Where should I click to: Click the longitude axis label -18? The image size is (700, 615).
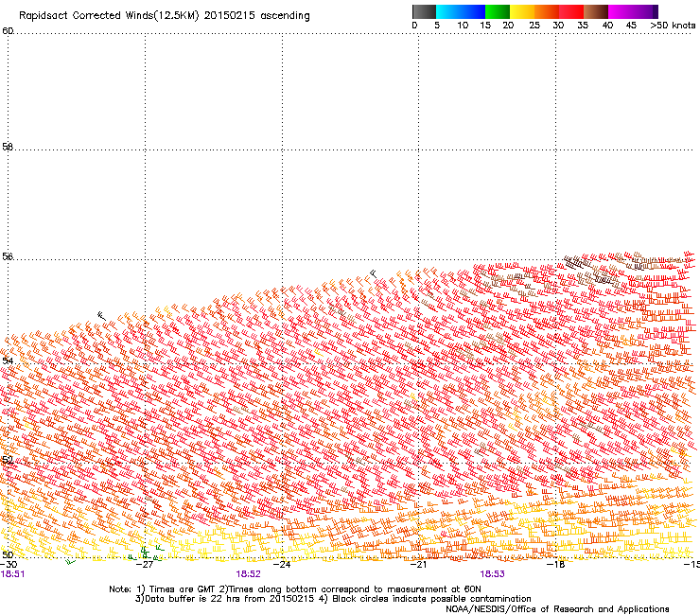pos(556,565)
